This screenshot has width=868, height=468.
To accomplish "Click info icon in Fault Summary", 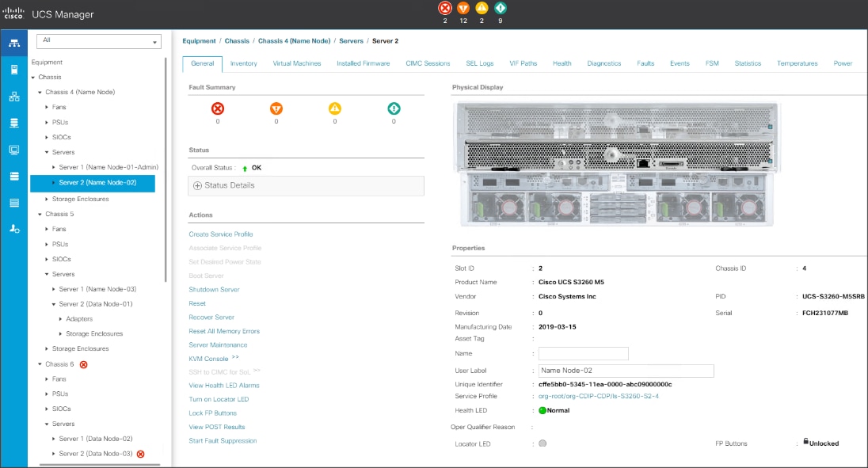I will point(394,108).
